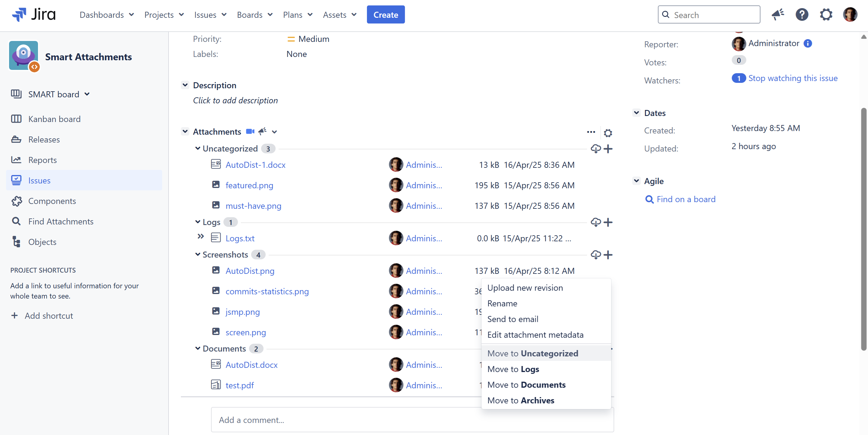Expand revisions arrow next to Logs.txt
Screen dimensions: 868x435
pyautogui.click(x=200, y=236)
